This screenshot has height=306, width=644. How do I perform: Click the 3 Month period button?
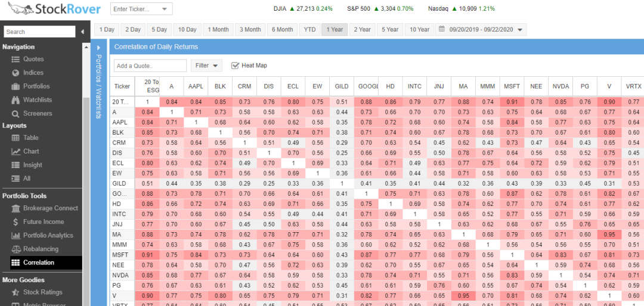click(x=250, y=30)
